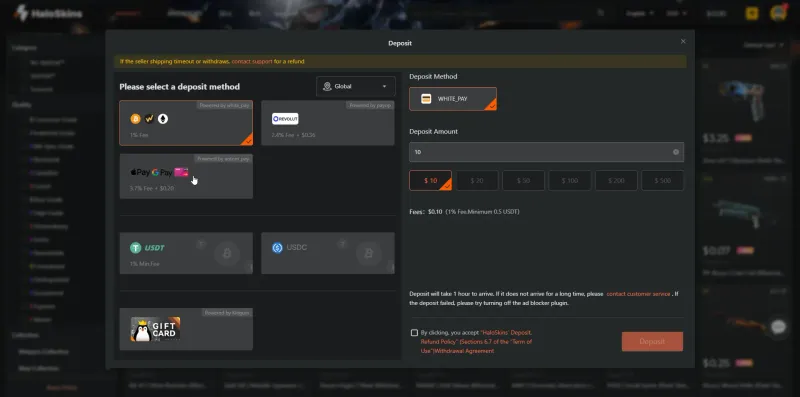The height and width of the screenshot is (397, 800).
Task: Click the Bitcoin icon in crypto card
Action: 135,119
